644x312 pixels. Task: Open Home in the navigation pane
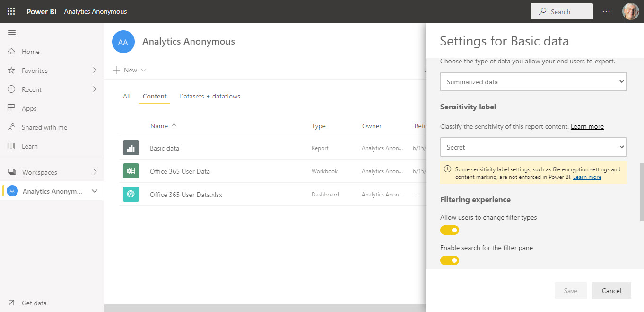point(31,52)
